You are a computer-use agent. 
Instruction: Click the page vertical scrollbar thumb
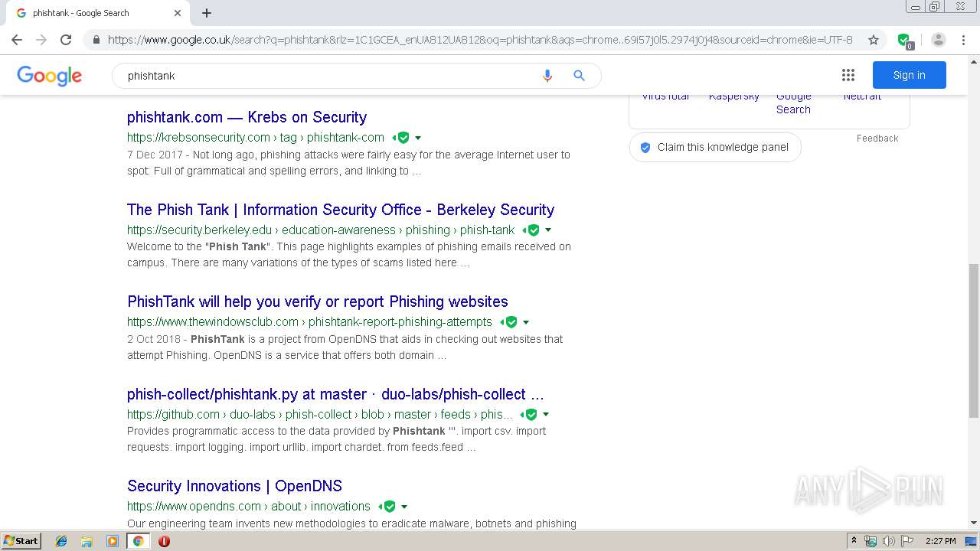(973, 341)
